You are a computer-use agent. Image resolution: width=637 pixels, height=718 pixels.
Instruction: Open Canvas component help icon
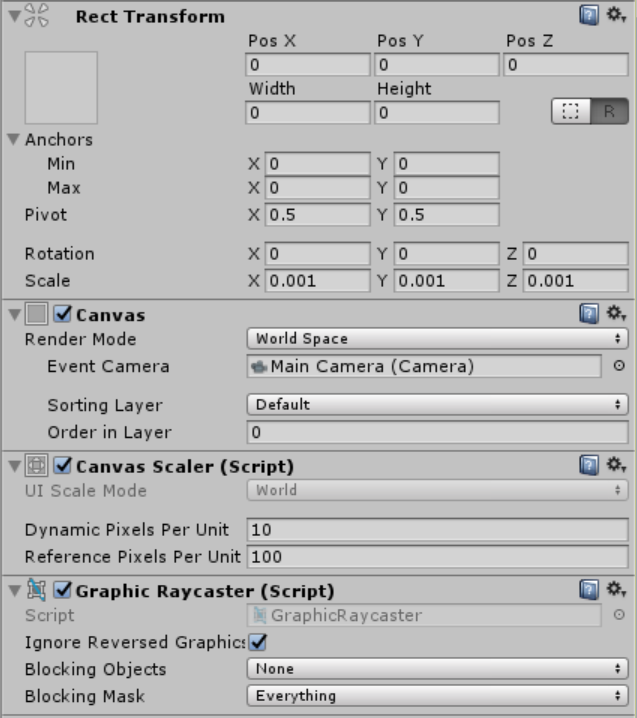click(589, 314)
